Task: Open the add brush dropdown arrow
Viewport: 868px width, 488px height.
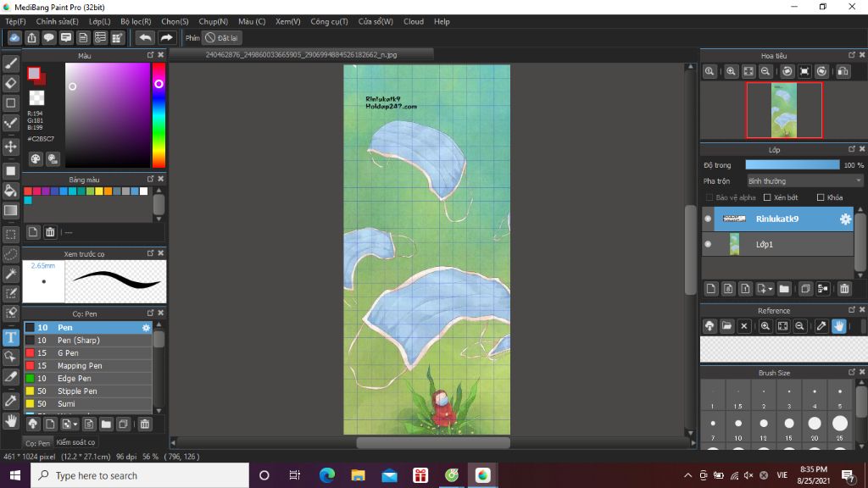Action: (75, 424)
